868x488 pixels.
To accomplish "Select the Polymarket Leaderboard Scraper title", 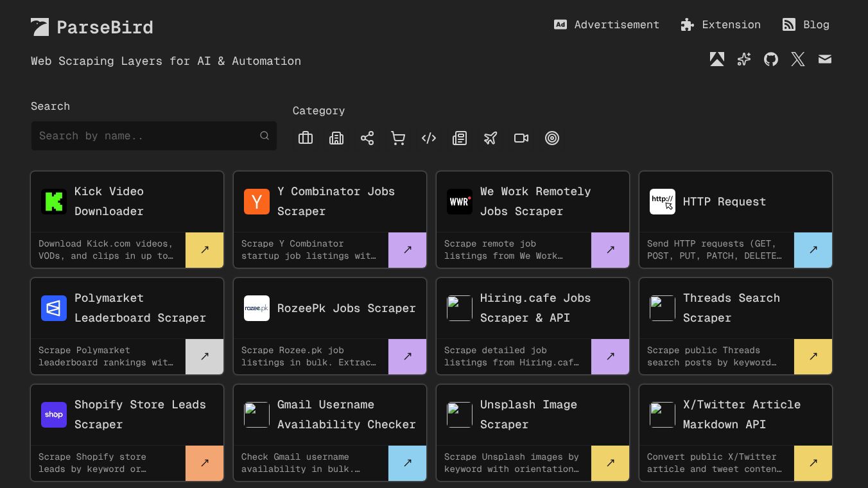I will [140, 308].
